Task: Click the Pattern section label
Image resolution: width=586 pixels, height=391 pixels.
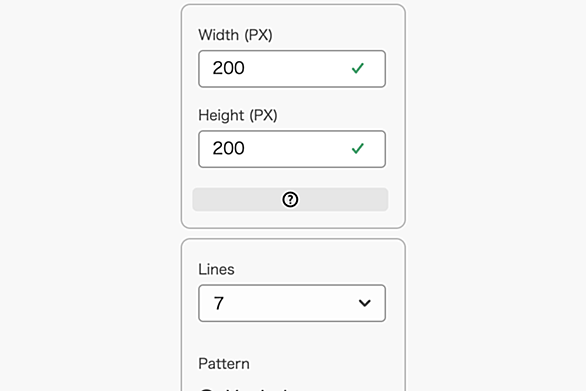Action: tap(224, 364)
